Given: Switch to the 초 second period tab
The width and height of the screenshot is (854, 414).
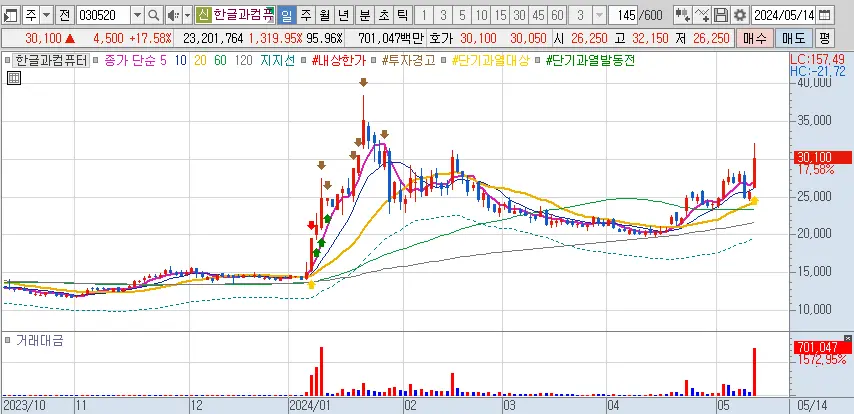Looking at the screenshot, I should coord(383,15).
